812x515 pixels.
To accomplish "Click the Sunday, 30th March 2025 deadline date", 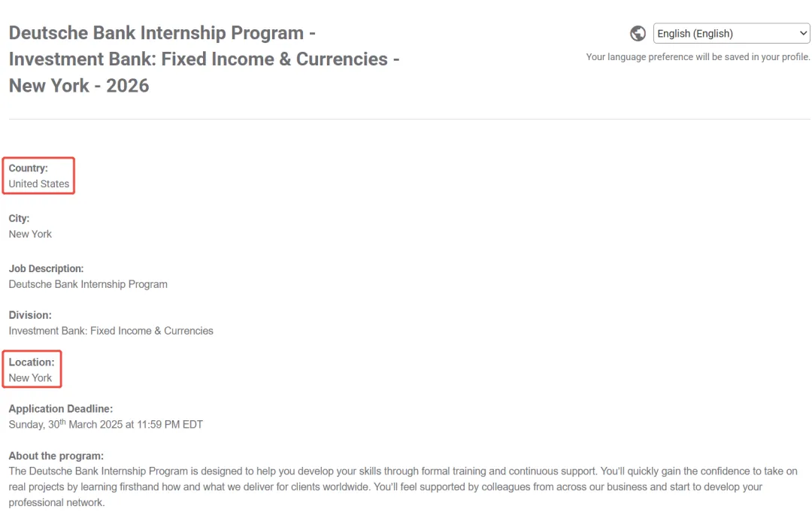I will click(x=106, y=424).
